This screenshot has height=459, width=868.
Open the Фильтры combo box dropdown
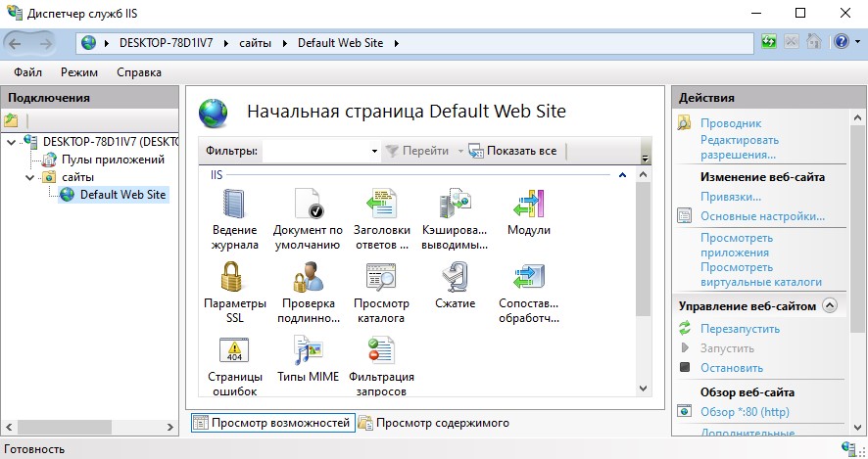click(374, 151)
